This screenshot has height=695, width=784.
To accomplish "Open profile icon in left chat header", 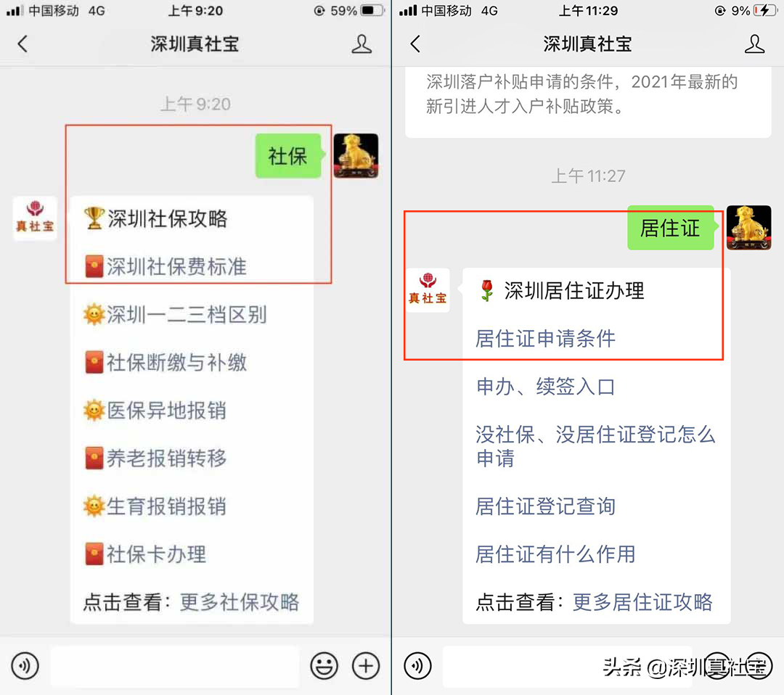I will (x=361, y=44).
